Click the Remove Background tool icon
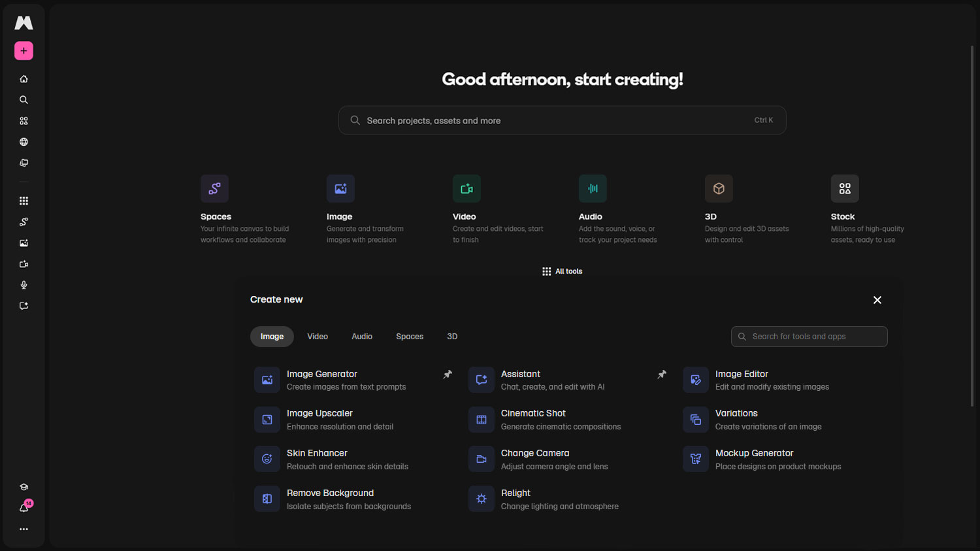The height and width of the screenshot is (551, 980). [x=267, y=499]
